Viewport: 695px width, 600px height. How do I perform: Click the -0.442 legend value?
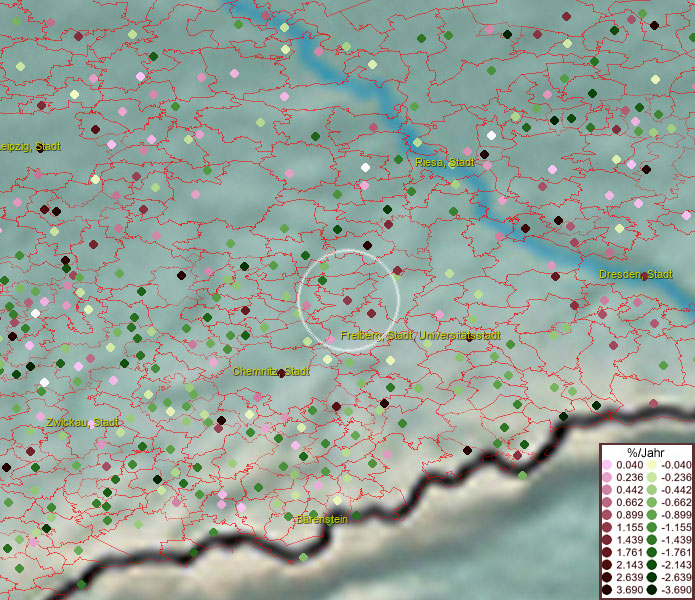(676, 490)
